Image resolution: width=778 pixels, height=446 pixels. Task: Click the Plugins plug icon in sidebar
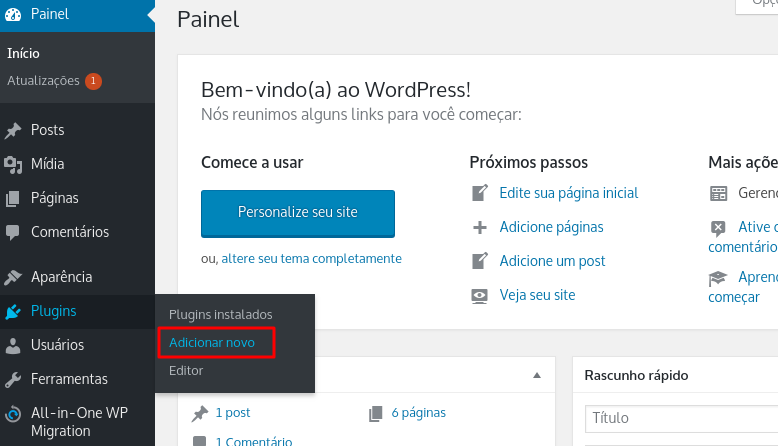pos(13,312)
